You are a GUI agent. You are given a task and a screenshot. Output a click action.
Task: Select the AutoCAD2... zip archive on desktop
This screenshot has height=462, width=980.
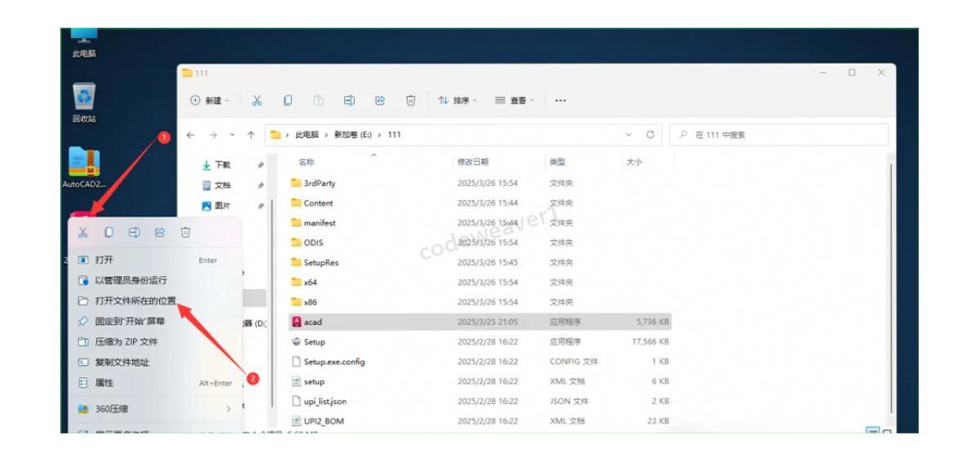click(84, 169)
